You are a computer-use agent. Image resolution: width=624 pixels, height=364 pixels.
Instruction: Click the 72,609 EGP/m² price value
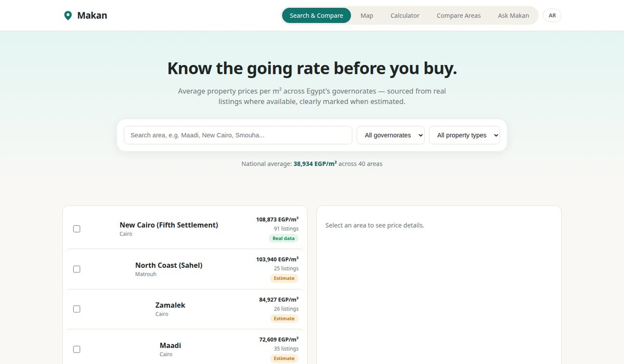[x=279, y=340]
